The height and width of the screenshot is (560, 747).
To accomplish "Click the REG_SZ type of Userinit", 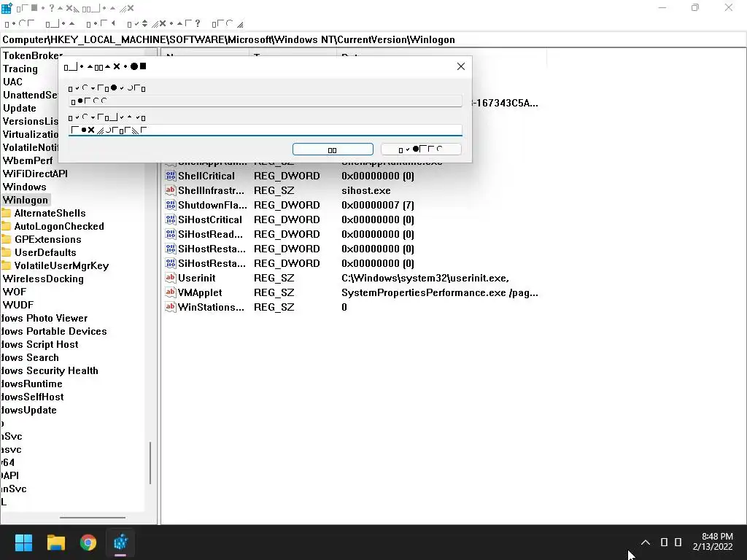I will (x=274, y=278).
